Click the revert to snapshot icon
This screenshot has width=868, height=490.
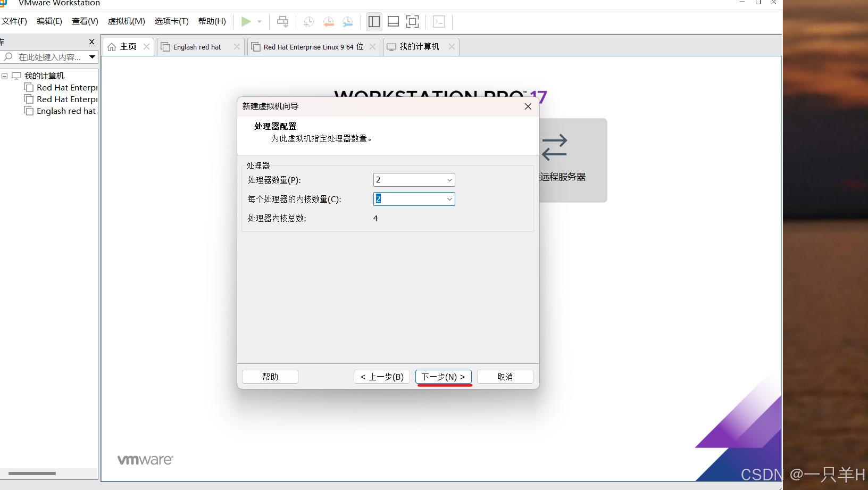pos(329,22)
